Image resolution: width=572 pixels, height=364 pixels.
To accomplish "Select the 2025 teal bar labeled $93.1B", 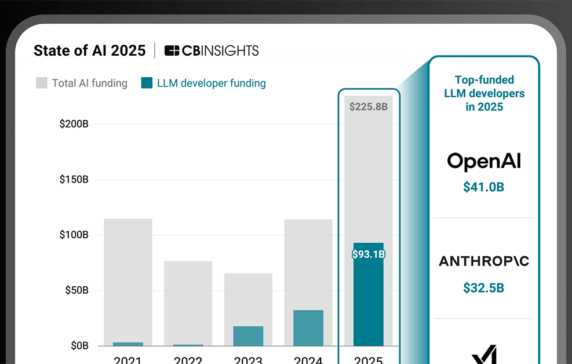I will 368,294.
